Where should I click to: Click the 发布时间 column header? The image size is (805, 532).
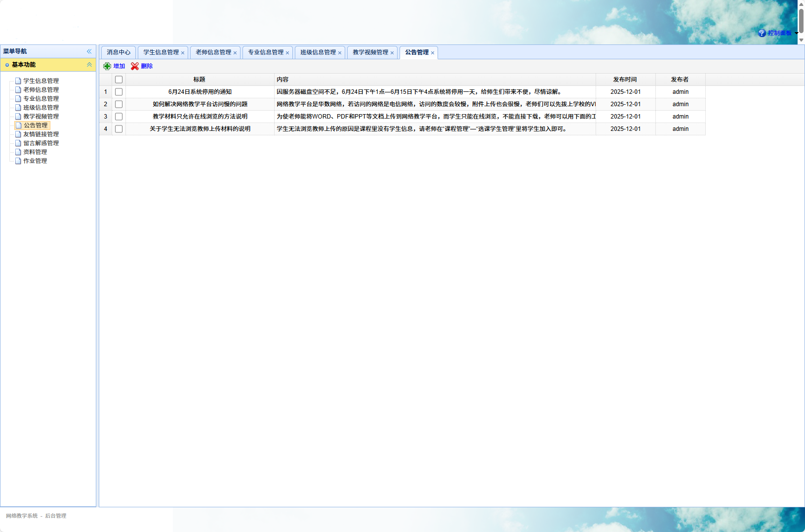[625, 80]
